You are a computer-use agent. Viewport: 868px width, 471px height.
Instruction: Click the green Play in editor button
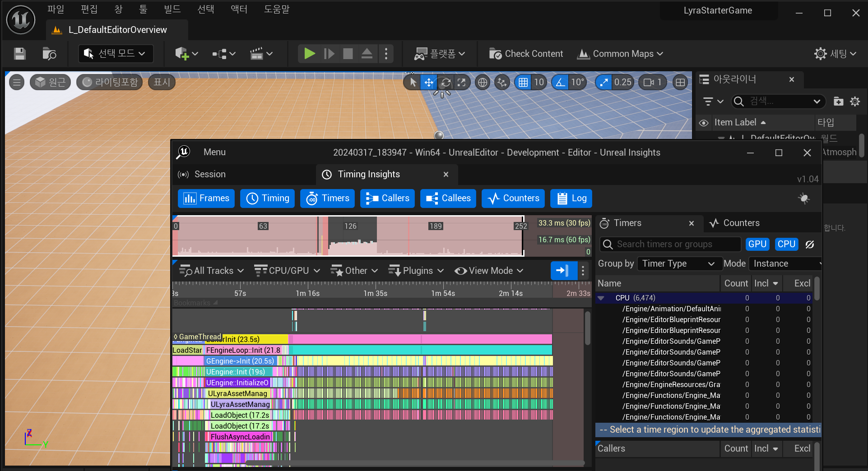coord(309,54)
